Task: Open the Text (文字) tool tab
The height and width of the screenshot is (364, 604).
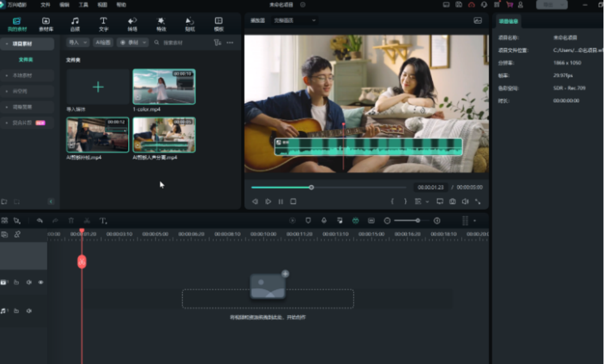Action: pos(104,24)
